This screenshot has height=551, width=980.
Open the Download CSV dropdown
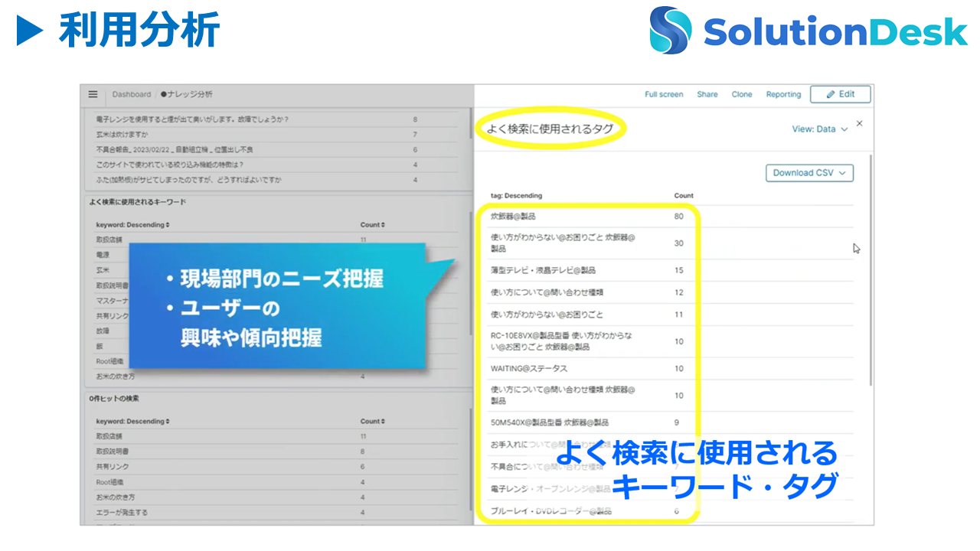coord(809,173)
